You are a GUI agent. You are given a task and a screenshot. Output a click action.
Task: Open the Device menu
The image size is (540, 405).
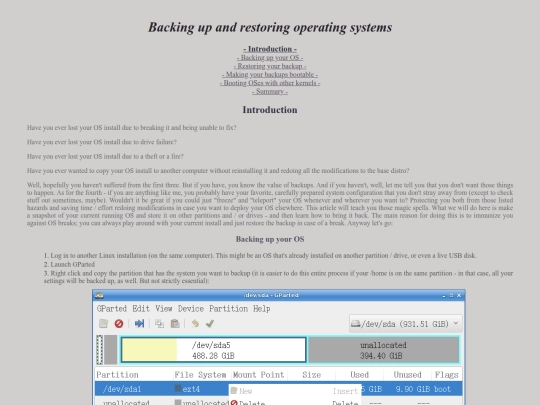(191, 309)
